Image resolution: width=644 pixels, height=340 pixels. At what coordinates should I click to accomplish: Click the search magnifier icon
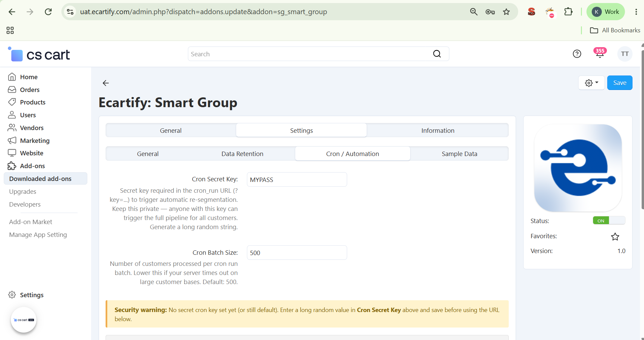pos(437,54)
